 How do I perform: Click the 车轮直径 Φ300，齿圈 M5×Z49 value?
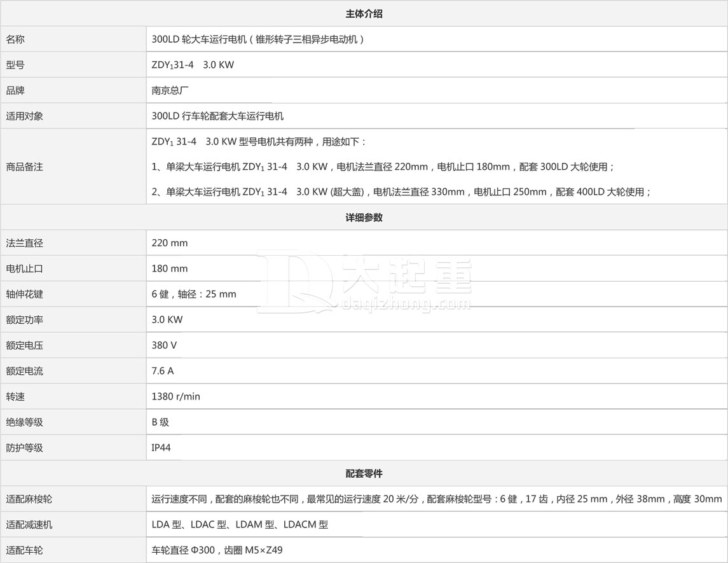pos(217,550)
